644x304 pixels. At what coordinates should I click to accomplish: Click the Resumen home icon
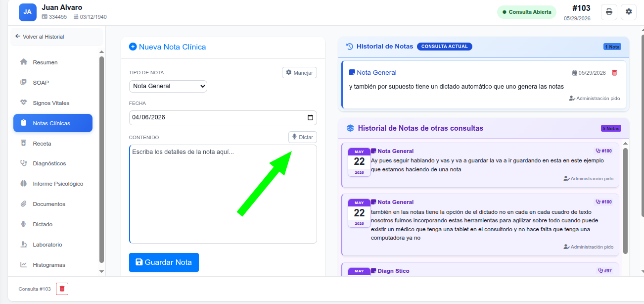click(x=23, y=62)
